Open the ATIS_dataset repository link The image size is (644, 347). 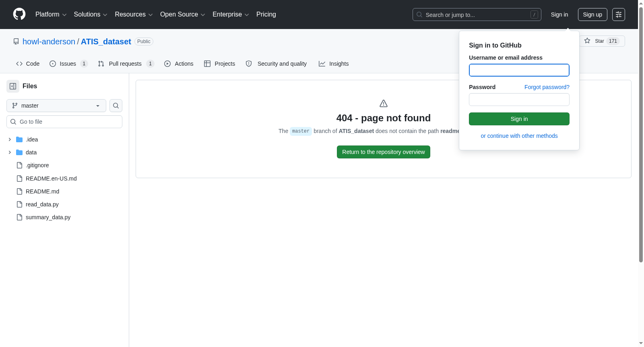tap(106, 42)
